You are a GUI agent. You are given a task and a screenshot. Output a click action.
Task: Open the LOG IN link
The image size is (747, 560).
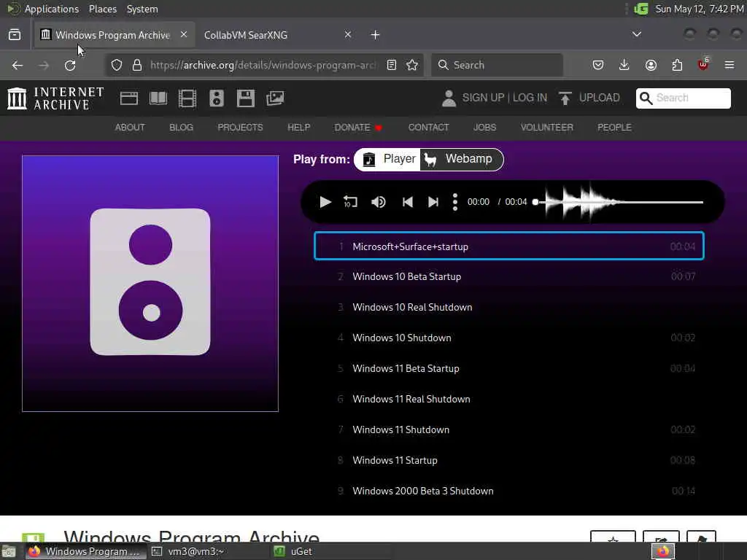pyautogui.click(x=530, y=98)
